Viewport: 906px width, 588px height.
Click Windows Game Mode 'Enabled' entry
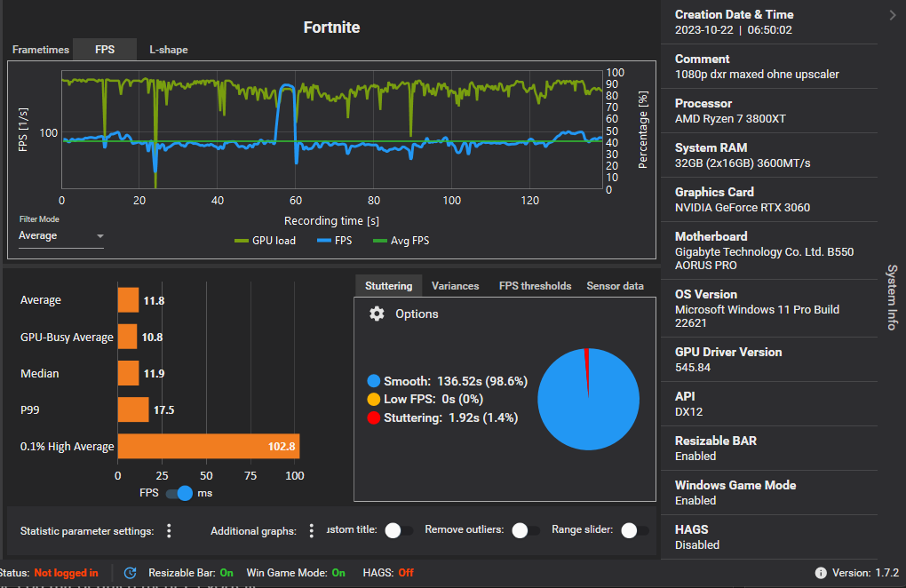(x=695, y=501)
